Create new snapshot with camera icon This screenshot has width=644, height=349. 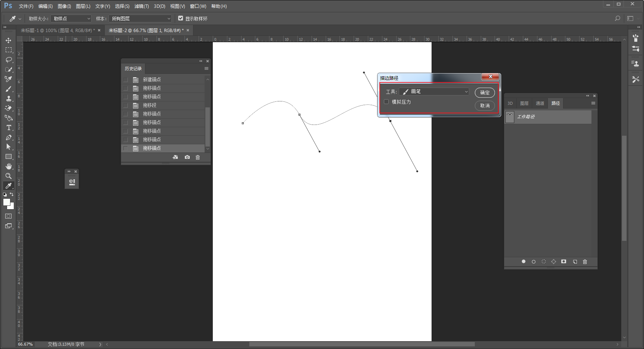pyautogui.click(x=187, y=157)
